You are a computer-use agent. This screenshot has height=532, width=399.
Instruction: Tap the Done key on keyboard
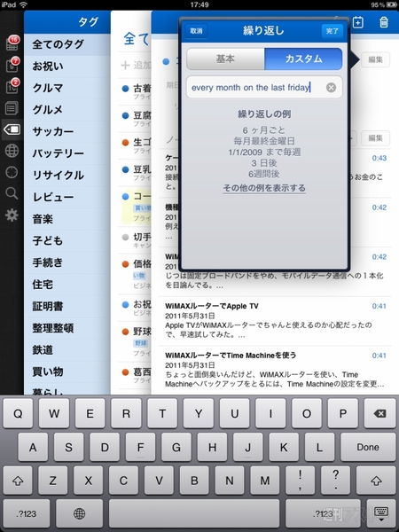click(x=368, y=447)
